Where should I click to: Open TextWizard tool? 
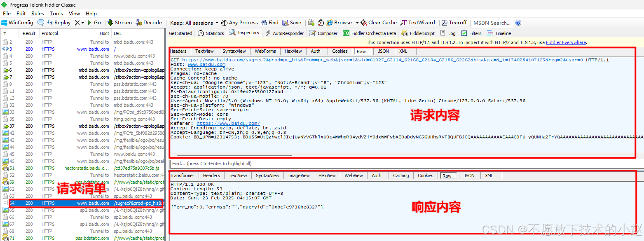(418, 23)
